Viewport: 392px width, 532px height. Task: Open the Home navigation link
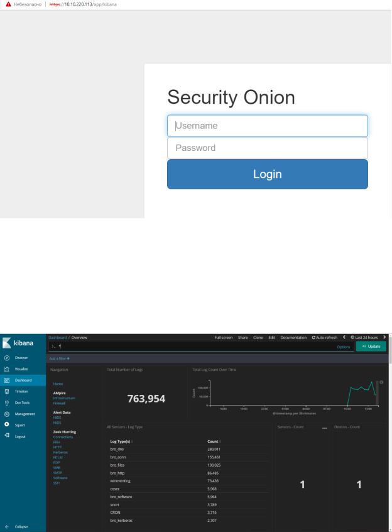click(58, 384)
